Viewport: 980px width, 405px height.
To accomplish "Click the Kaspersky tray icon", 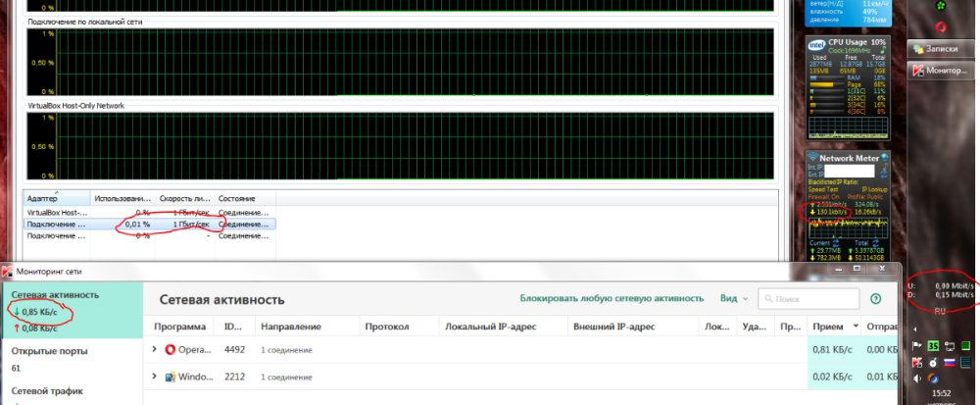I will click(x=917, y=362).
